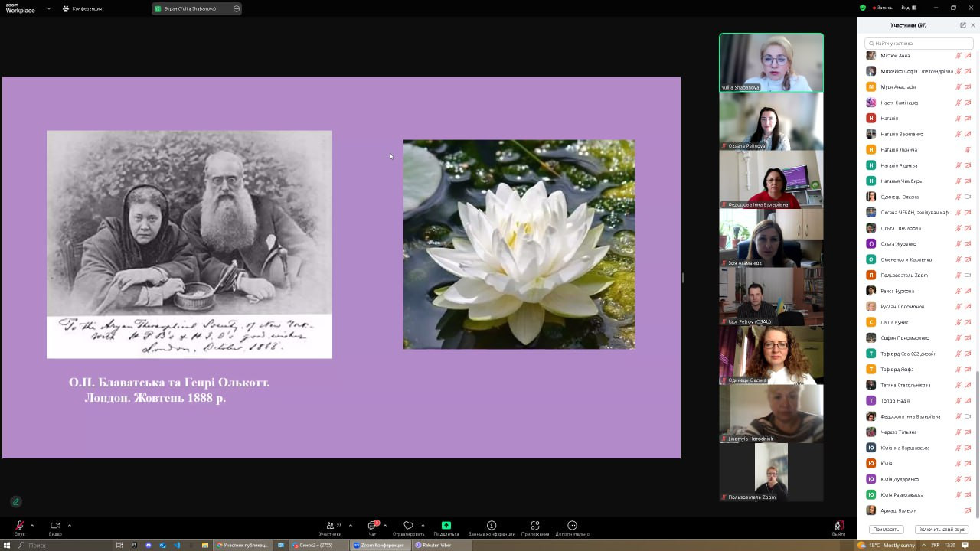Pop out the Participants panel
This screenshot has height=551, width=980.
tap(963, 25)
